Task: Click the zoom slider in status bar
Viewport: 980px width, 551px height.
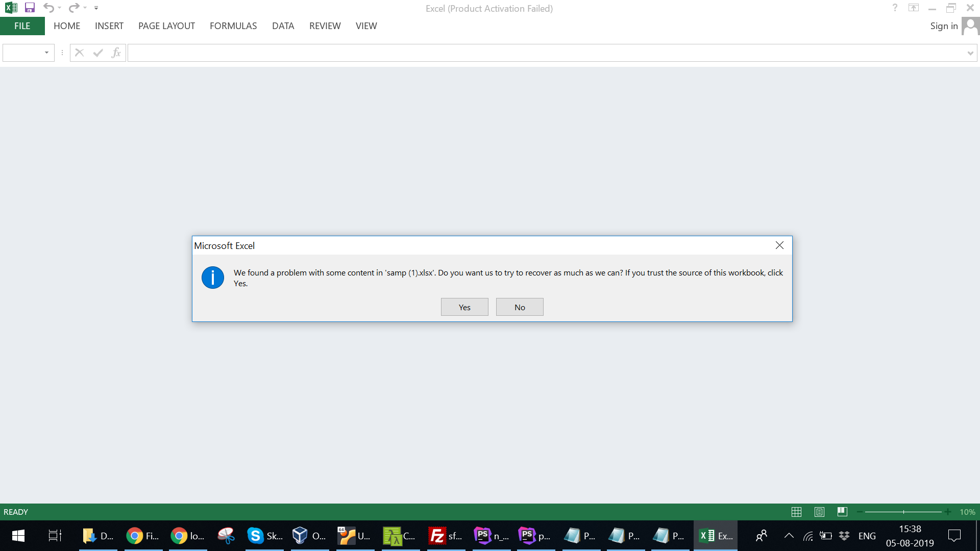Action: [903, 512]
